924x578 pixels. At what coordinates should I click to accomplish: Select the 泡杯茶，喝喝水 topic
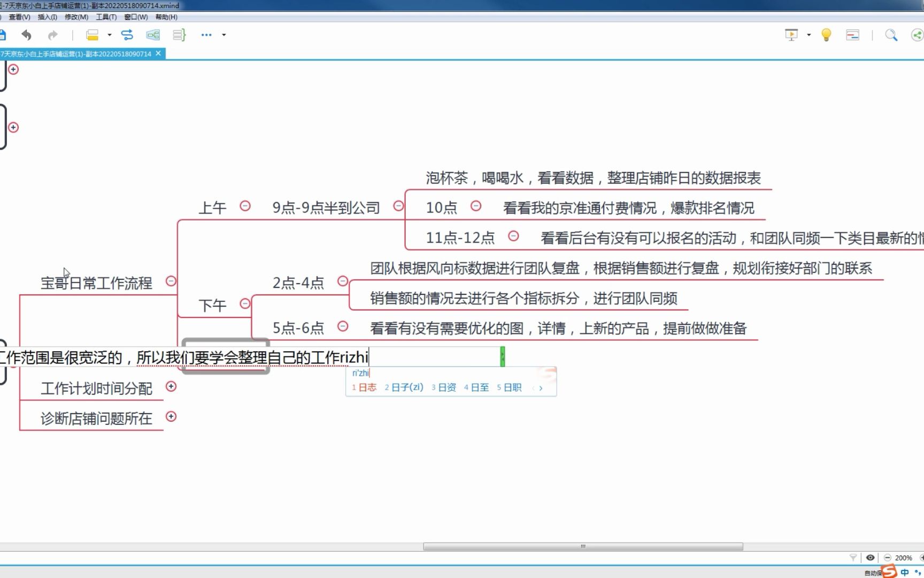(593, 178)
